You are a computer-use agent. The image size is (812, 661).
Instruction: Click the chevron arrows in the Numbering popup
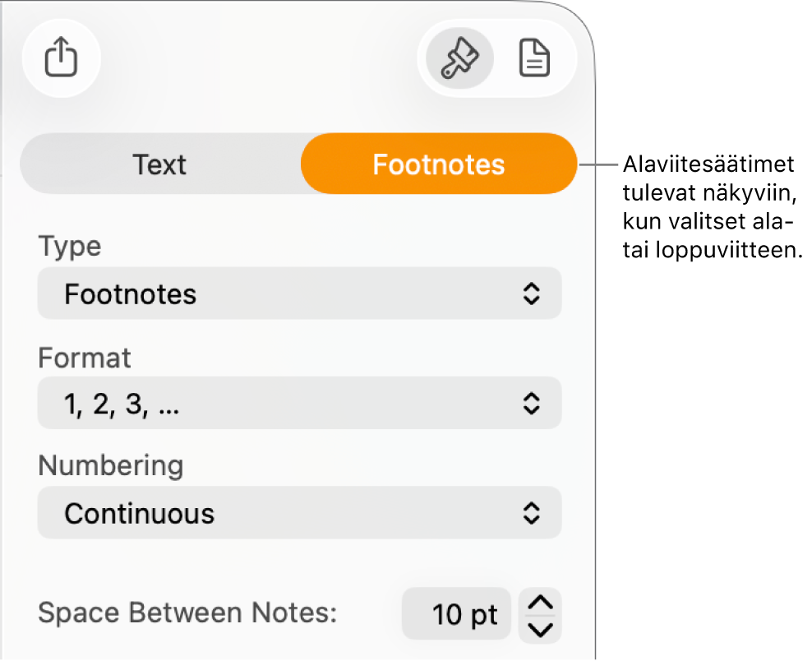pyautogui.click(x=531, y=513)
